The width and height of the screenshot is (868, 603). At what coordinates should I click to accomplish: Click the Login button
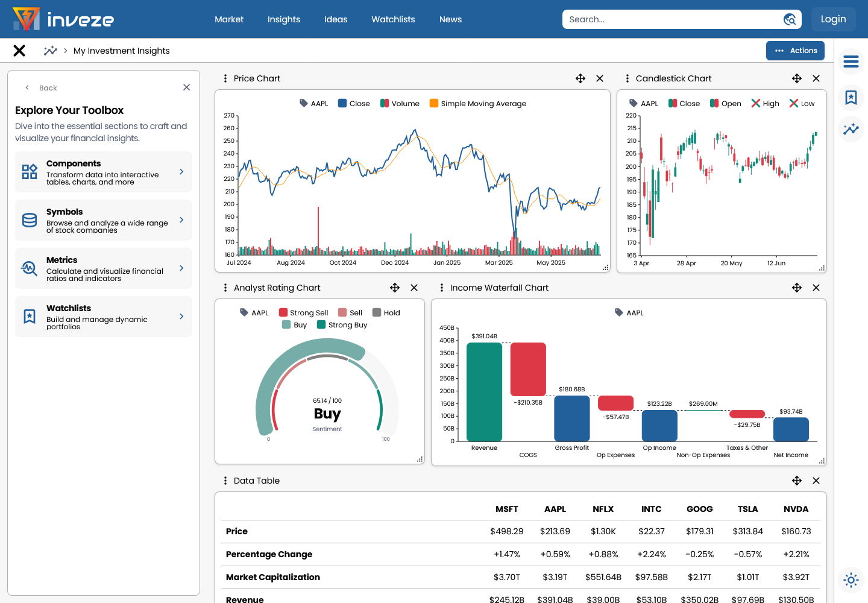pos(833,19)
